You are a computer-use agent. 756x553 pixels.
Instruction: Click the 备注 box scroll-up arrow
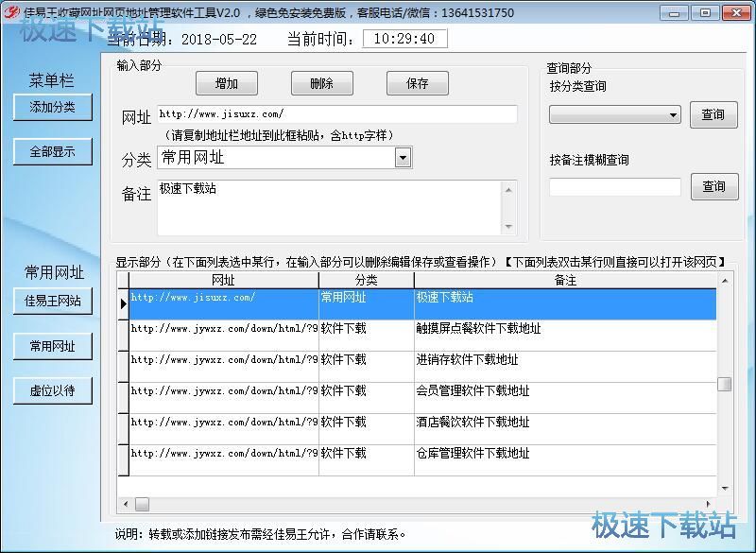pos(508,190)
